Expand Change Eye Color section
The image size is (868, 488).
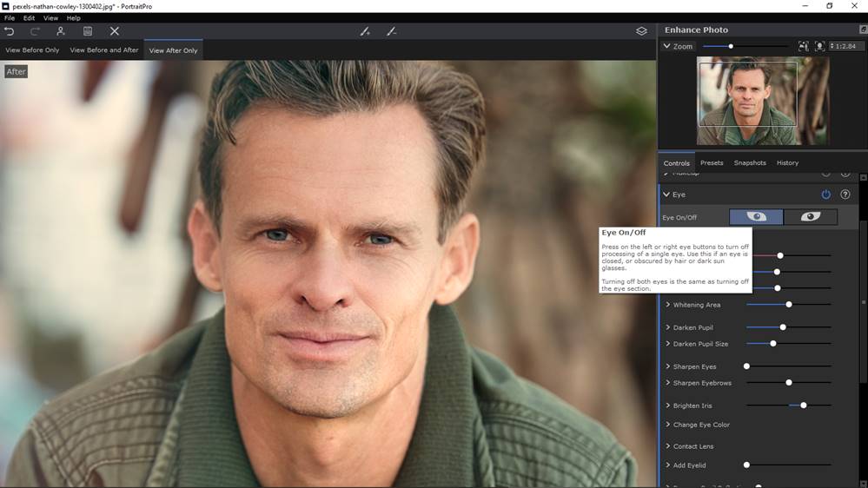(x=668, y=425)
